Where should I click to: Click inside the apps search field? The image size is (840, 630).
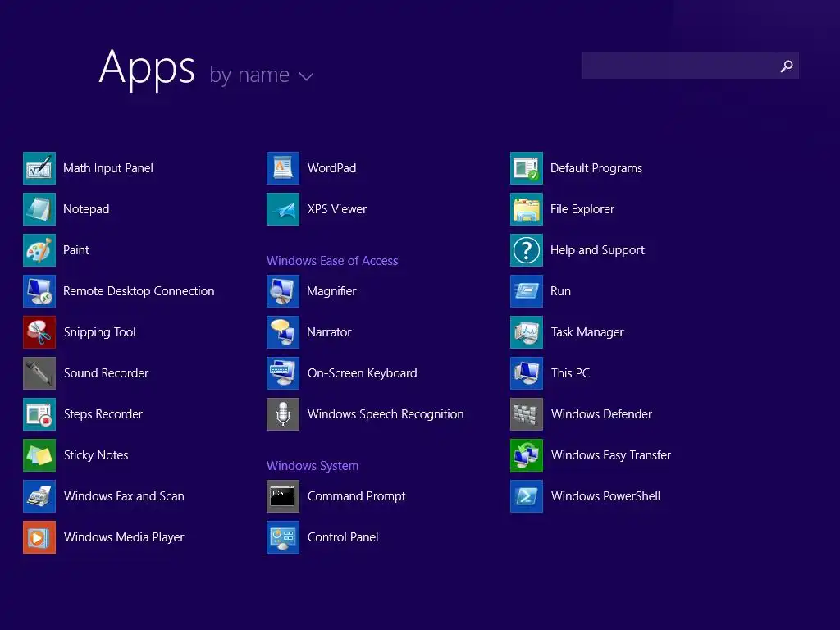click(x=690, y=66)
